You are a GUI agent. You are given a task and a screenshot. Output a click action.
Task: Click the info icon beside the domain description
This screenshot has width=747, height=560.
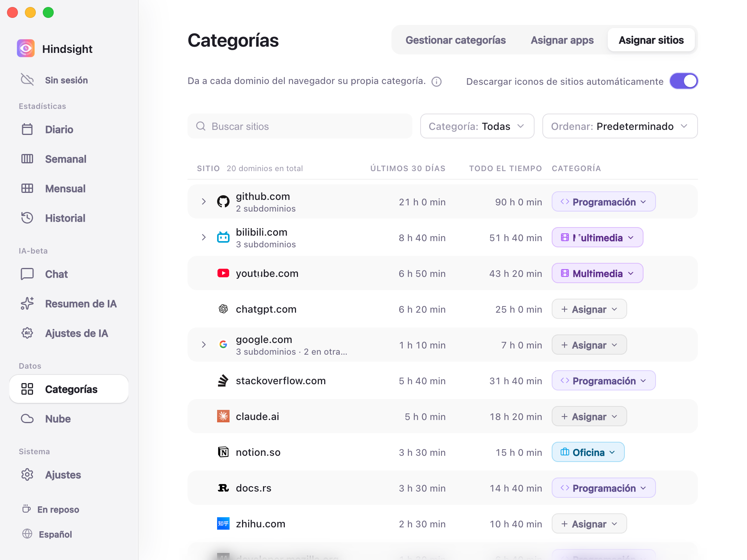(437, 82)
